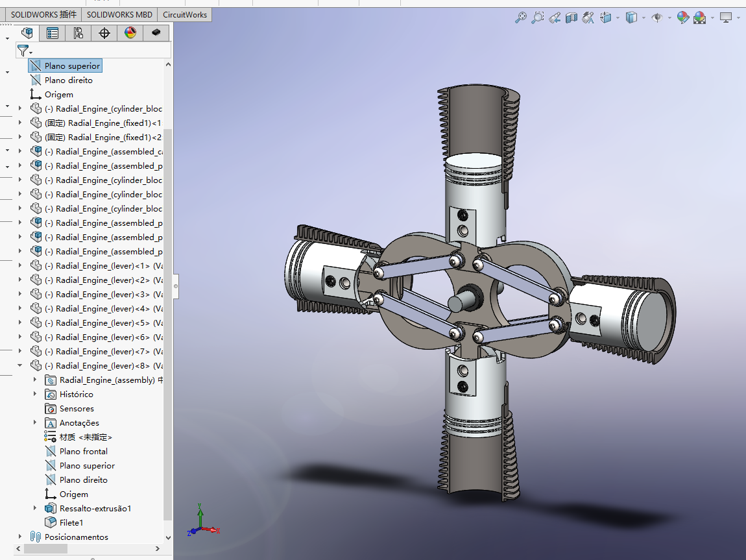Click the View Settings monitor icon
Viewport: 746px width, 560px height.
[x=725, y=18]
